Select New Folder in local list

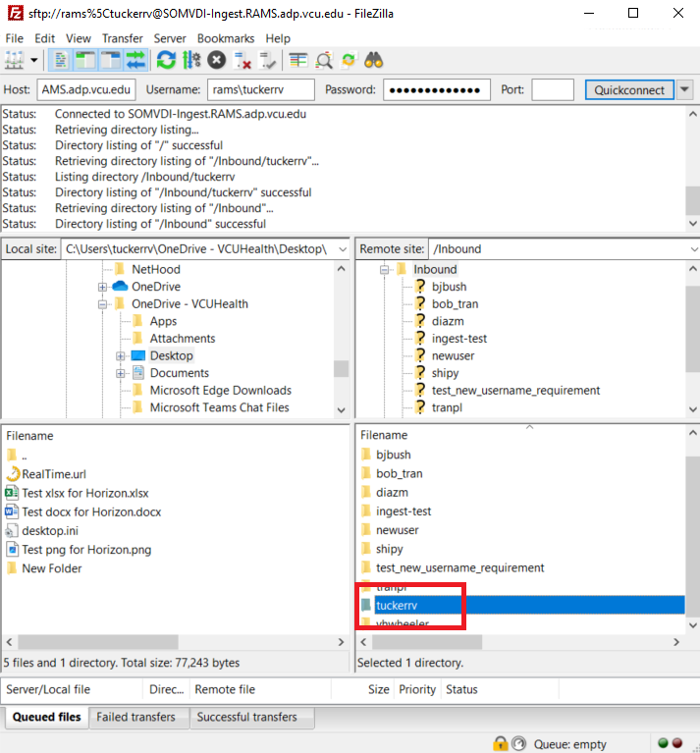(52, 568)
